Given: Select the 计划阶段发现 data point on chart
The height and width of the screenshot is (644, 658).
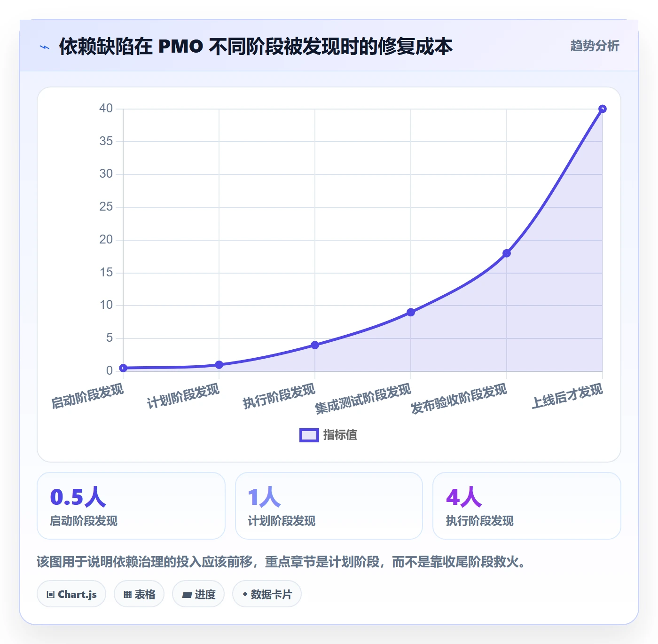Looking at the screenshot, I should (219, 365).
